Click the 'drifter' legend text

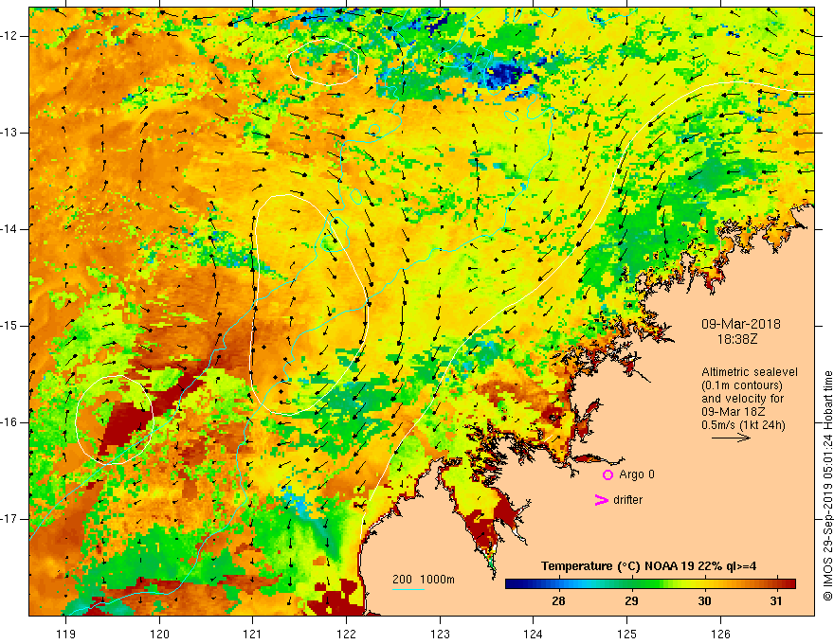click(x=627, y=500)
